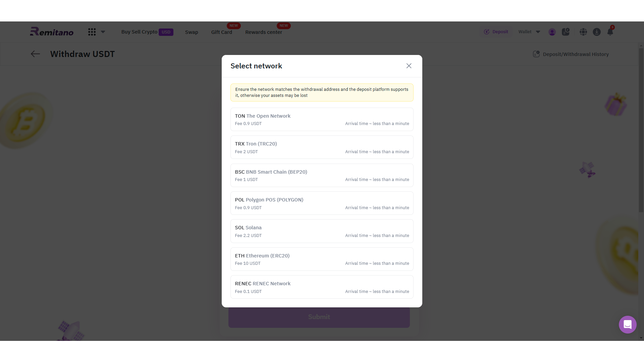Close the Select network dialog
Image resolution: width=644 pixels, height=362 pixels.
tap(409, 66)
